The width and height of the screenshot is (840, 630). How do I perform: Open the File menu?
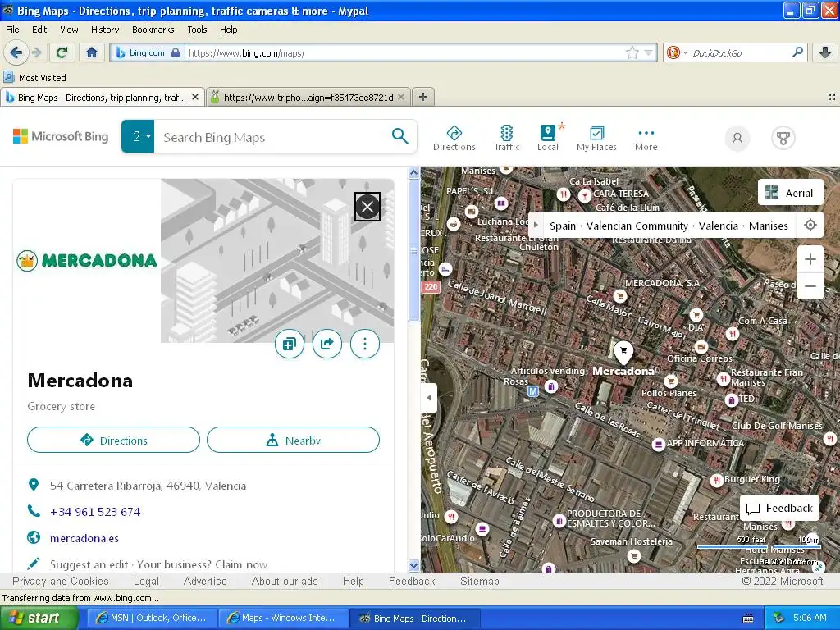(x=12, y=30)
